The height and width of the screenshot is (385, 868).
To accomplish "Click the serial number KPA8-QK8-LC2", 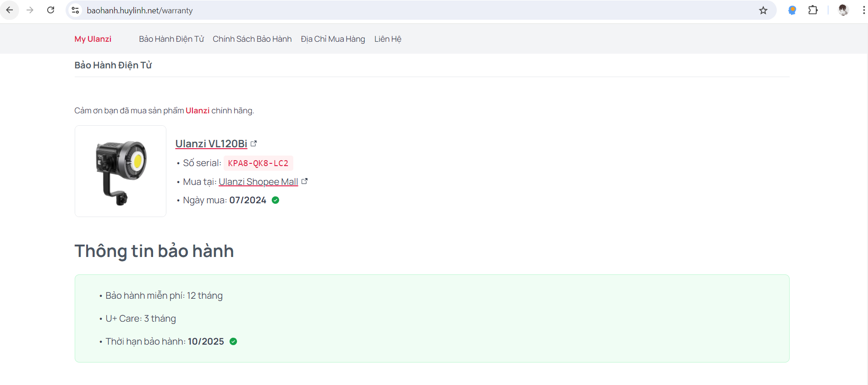I will point(258,163).
